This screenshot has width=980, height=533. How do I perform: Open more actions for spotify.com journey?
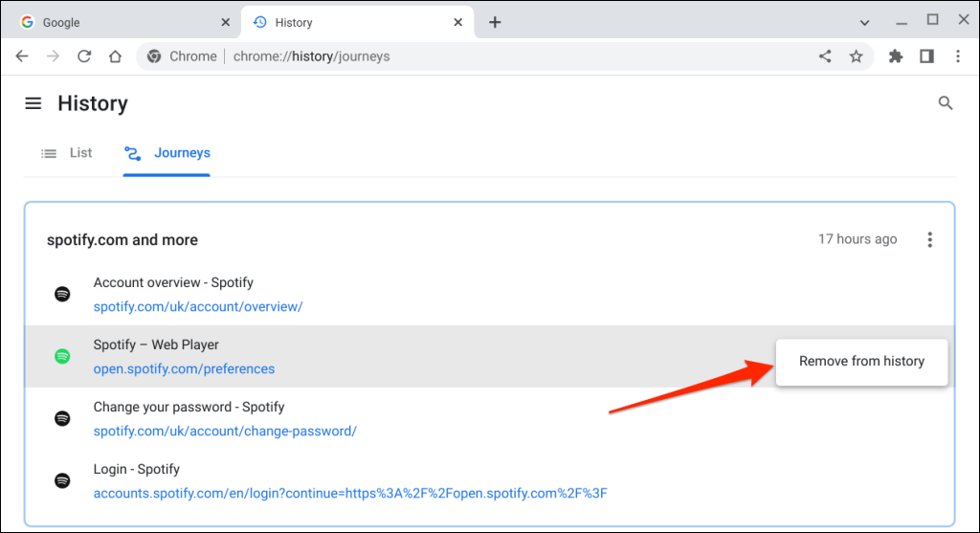(930, 239)
